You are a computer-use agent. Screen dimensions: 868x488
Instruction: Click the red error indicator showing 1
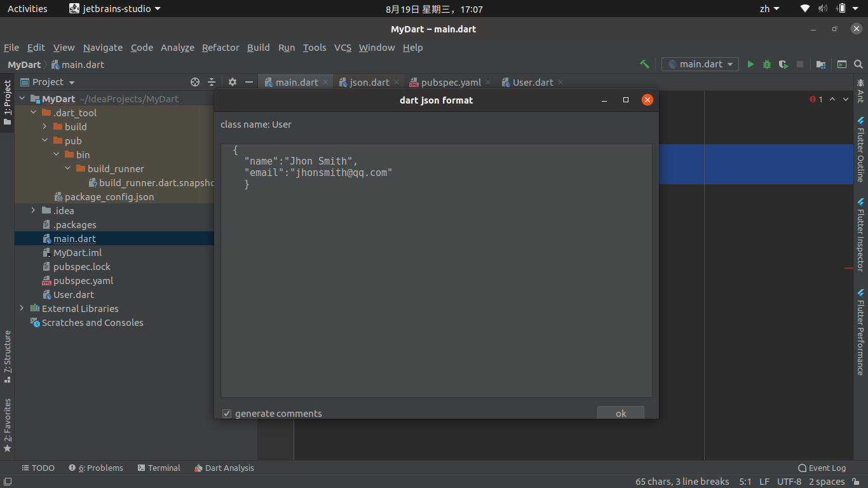point(816,99)
